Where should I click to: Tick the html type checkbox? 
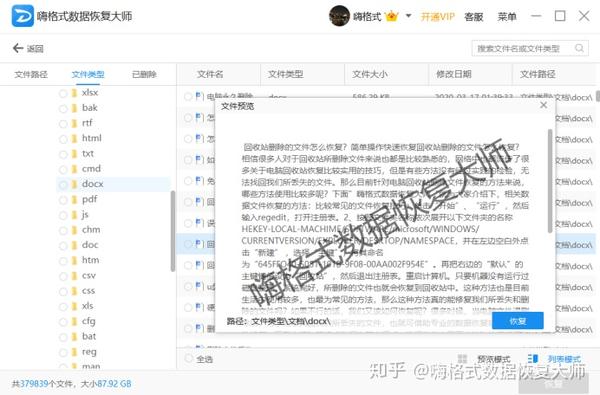pyautogui.click(x=63, y=139)
